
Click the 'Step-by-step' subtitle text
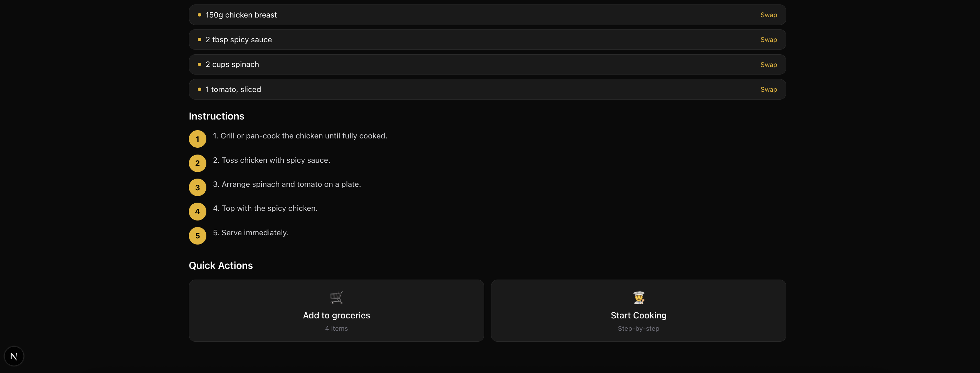[638, 328]
